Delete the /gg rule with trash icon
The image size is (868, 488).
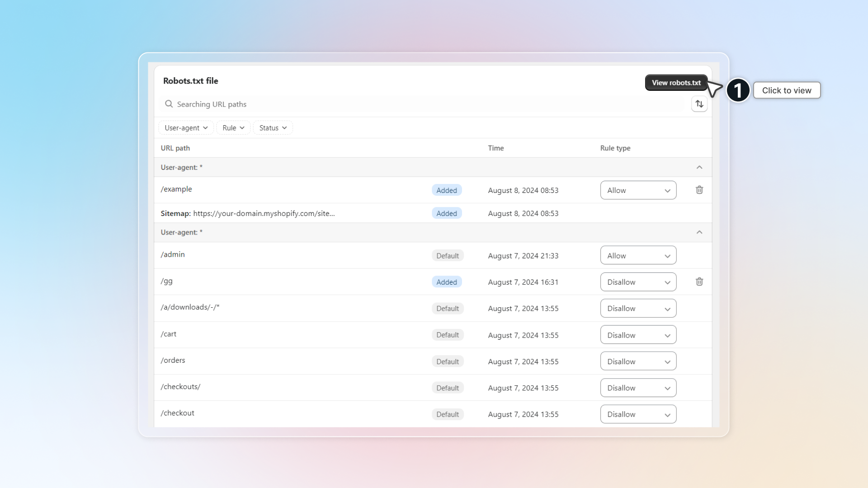699,282
